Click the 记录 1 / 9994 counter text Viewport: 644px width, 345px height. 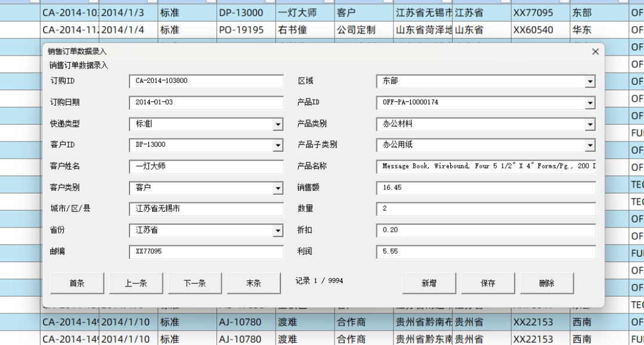click(319, 281)
